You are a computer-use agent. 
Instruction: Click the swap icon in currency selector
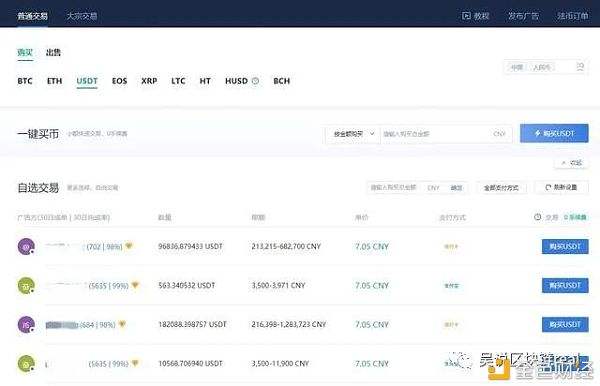click(x=580, y=67)
